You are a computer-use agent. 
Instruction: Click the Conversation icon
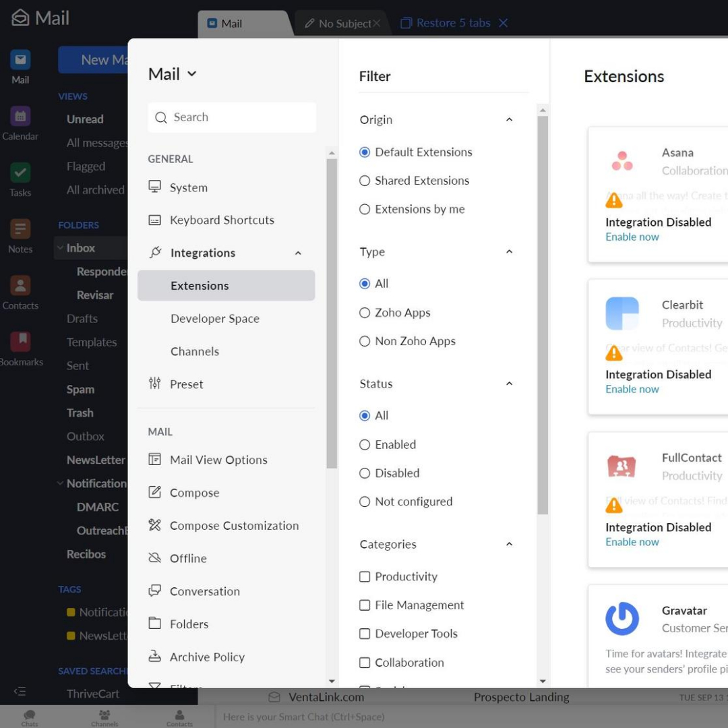tap(154, 590)
